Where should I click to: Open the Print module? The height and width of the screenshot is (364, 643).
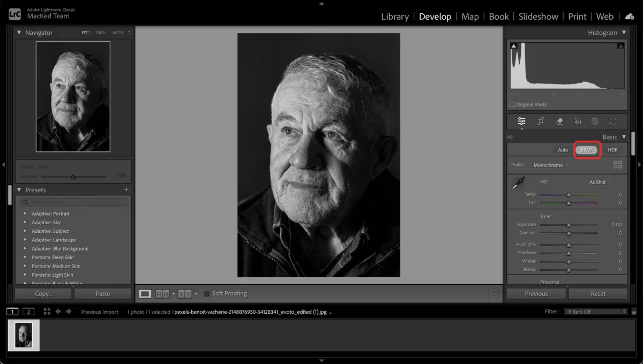point(577,17)
